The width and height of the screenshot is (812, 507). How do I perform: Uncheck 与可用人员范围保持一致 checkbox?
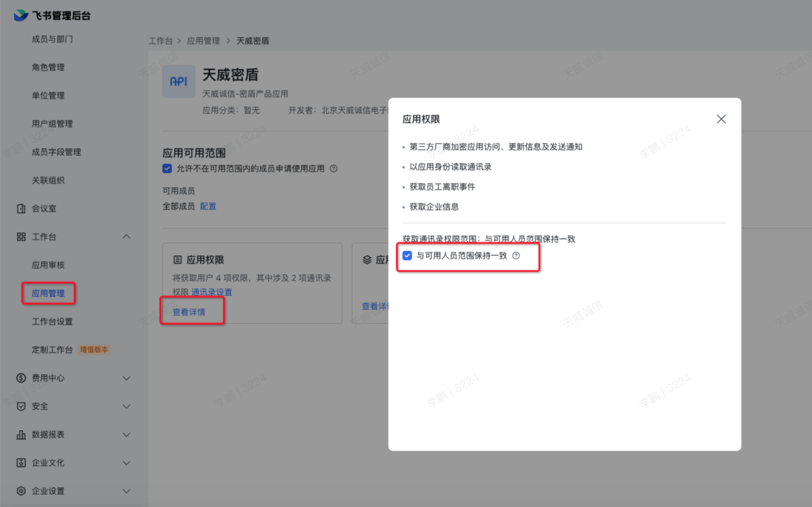(407, 256)
